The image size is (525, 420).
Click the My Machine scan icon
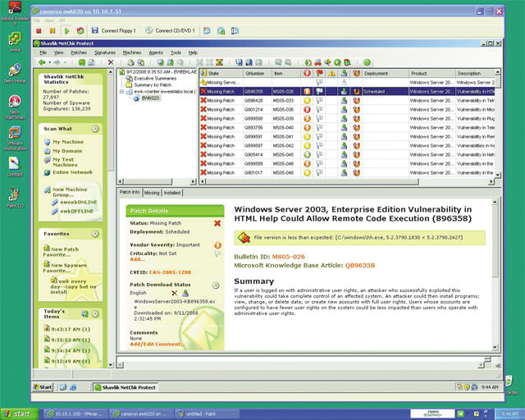(47, 142)
